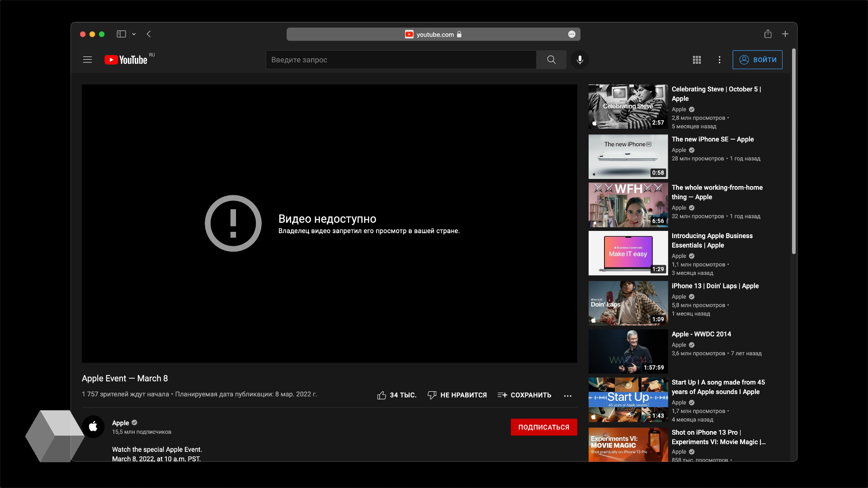
Task: Open the 'Make IT easy' thumbnail
Action: point(628,253)
